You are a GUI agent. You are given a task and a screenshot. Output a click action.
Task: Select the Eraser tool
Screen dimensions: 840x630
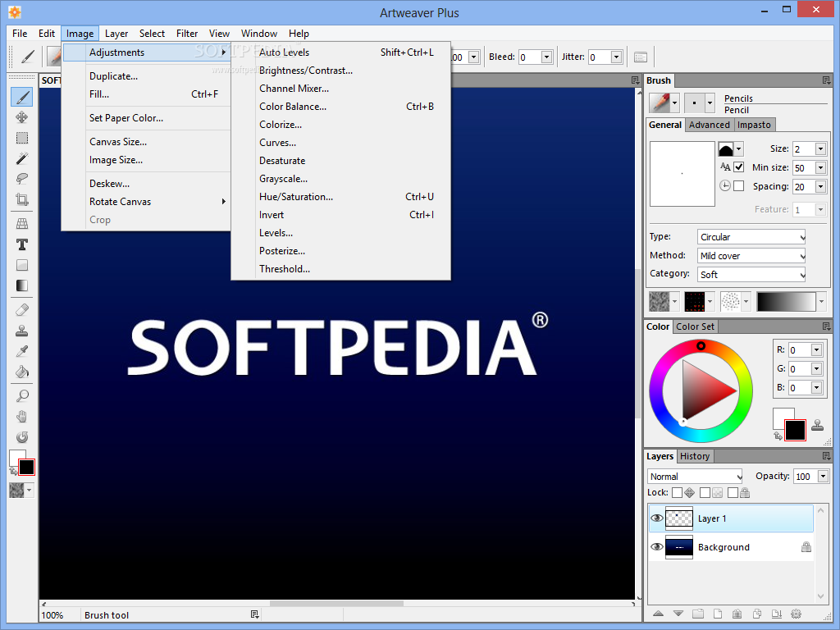[22, 309]
